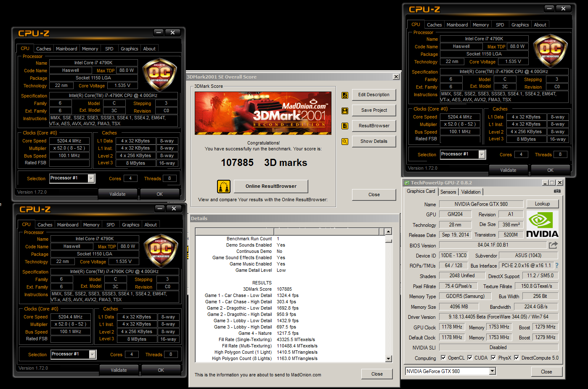Switch to the Validation tab in GPU-Z
Screen dimensions: 588x389
pos(471,192)
